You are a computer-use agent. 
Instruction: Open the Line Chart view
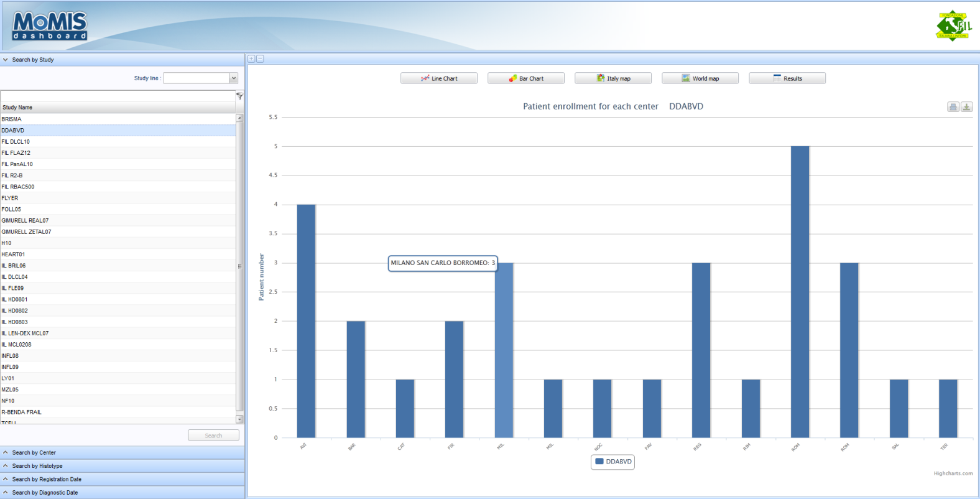tap(439, 78)
